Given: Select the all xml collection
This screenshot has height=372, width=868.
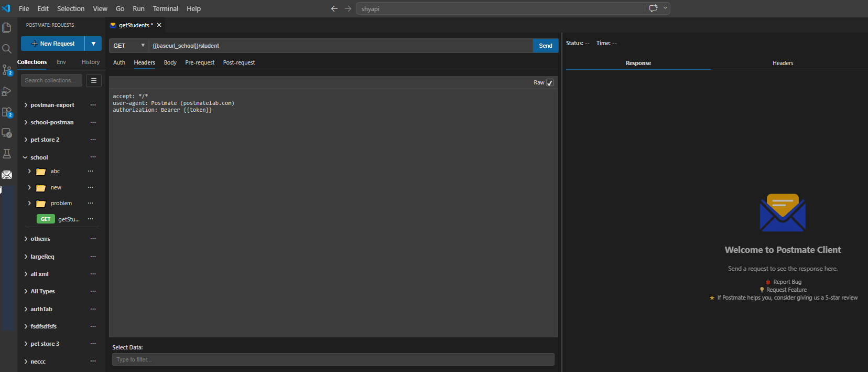Looking at the screenshot, I should click(x=39, y=274).
